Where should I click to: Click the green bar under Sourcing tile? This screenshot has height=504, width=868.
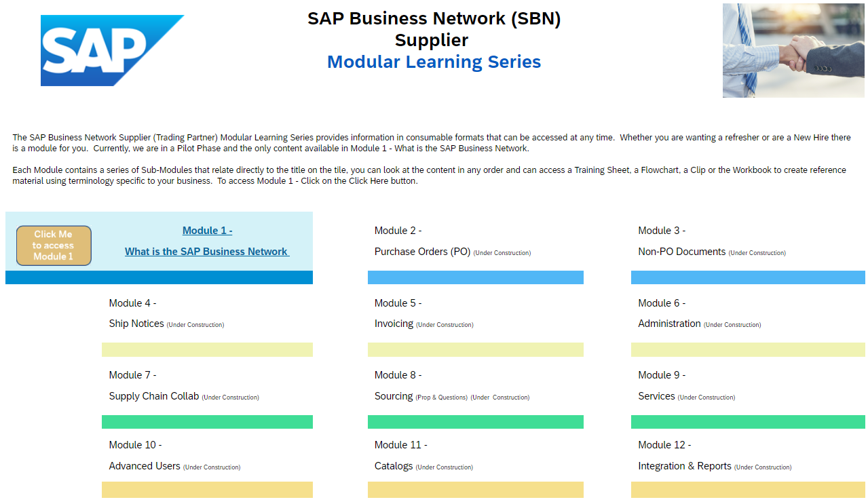pos(475,422)
